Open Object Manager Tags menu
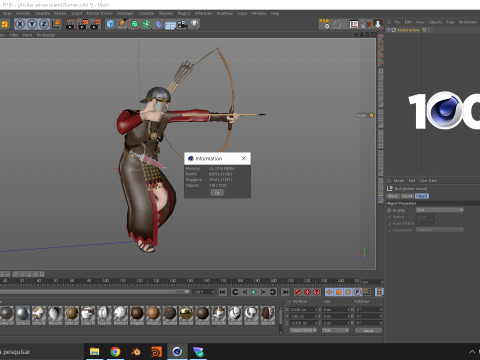This screenshot has height=360, width=480. click(x=450, y=22)
